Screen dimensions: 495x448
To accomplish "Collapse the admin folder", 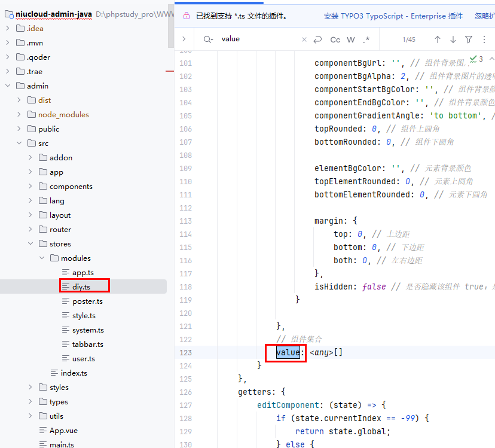I will click(x=8, y=86).
